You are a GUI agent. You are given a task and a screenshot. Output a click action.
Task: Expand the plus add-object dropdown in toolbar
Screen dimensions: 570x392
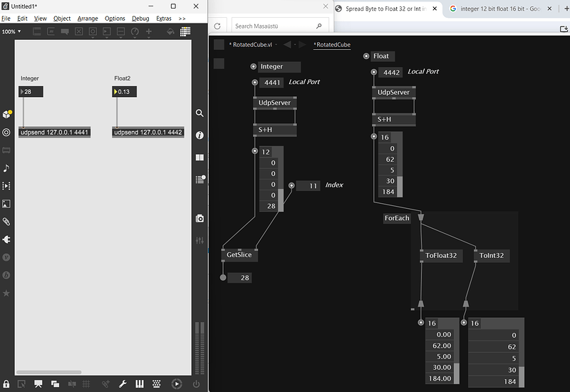(149, 37)
